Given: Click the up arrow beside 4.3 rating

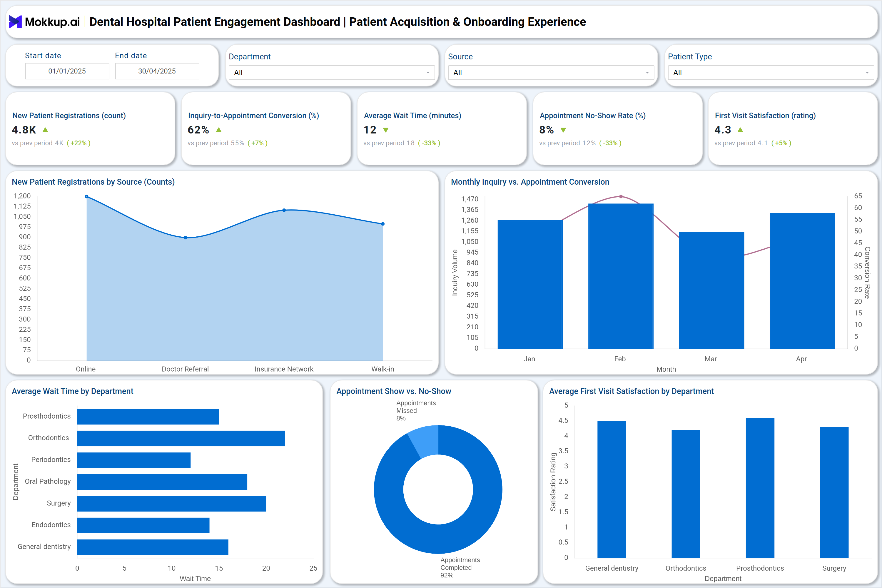Looking at the screenshot, I should point(740,130).
